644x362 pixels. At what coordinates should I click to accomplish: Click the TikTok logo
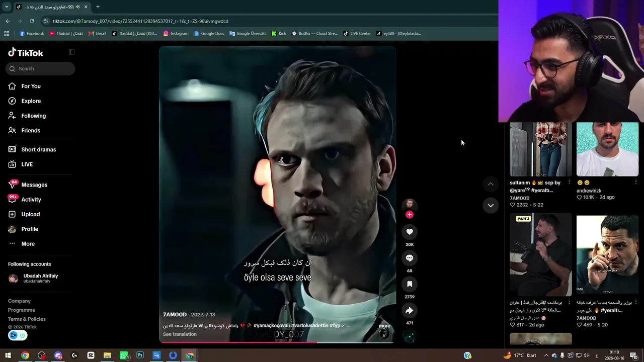click(x=26, y=53)
